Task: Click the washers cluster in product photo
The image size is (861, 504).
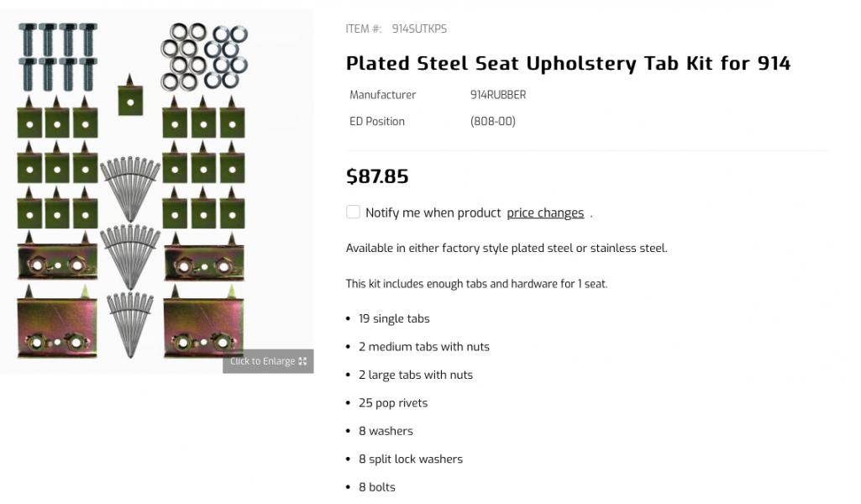Action: click(x=204, y=56)
